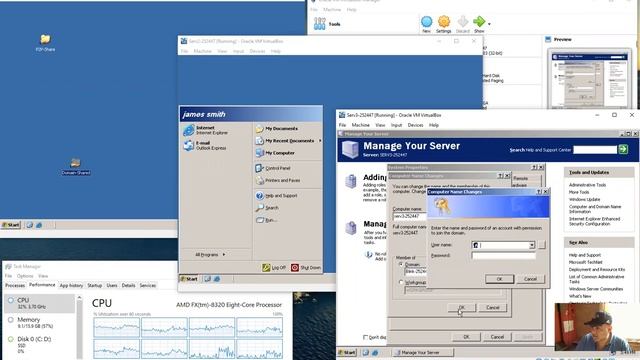This screenshot has width=640, height=360.
Task: Select the Domain radio button
Action: coord(401,264)
